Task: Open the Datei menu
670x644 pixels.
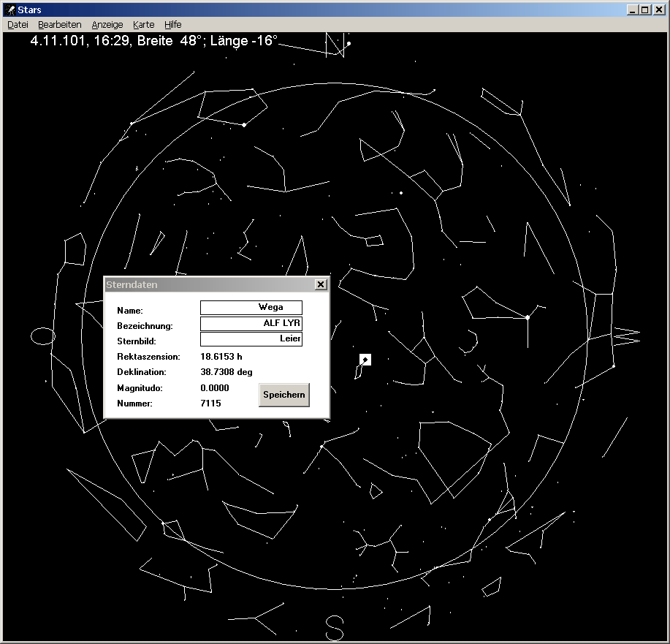Action: [18, 25]
